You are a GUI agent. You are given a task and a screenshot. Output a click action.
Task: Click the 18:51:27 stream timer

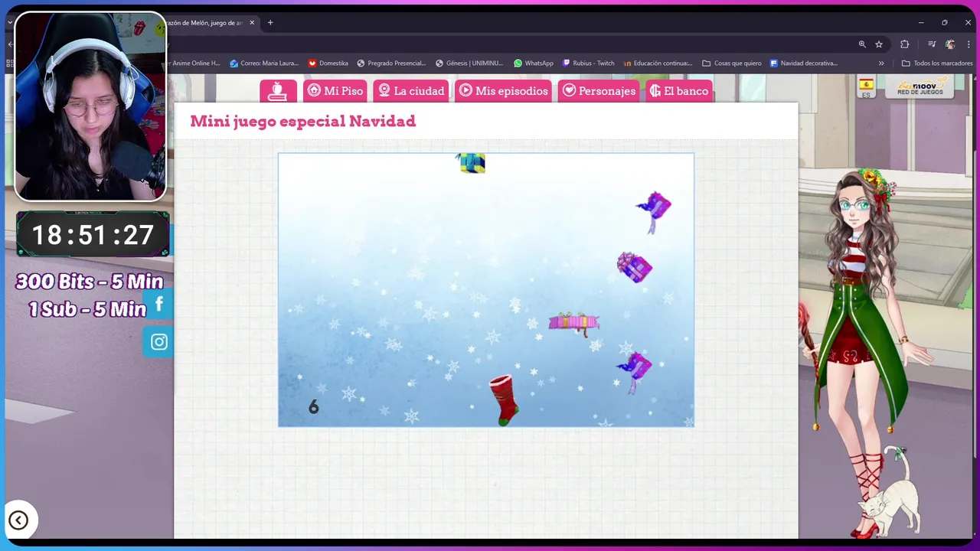tap(93, 234)
